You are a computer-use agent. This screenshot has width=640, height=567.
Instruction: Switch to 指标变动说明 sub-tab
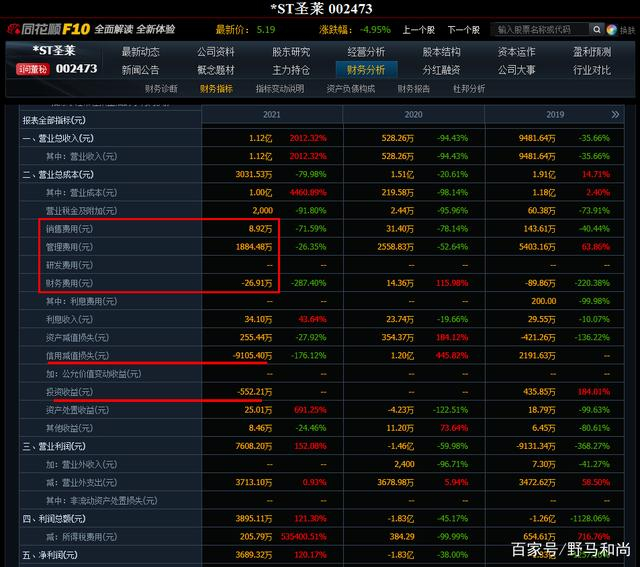(x=280, y=89)
